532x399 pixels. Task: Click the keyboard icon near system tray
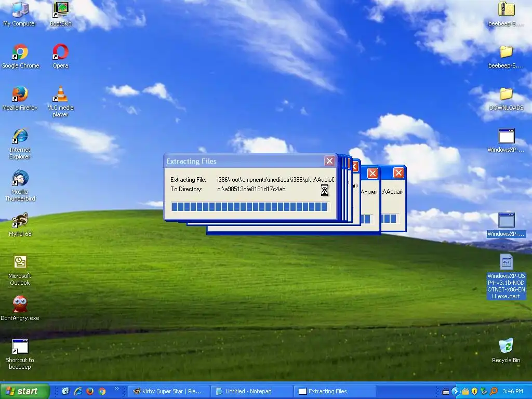[x=446, y=392]
